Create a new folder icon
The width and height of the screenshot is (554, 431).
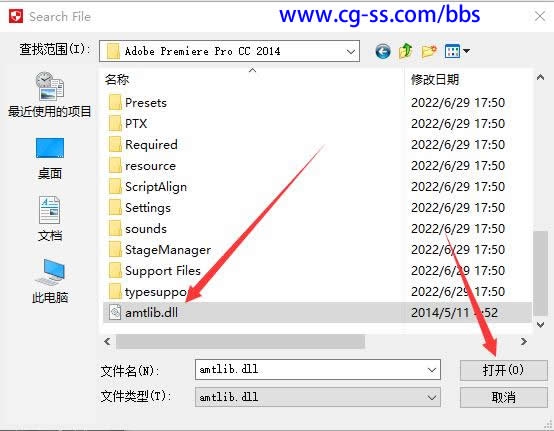pos(429,52)
